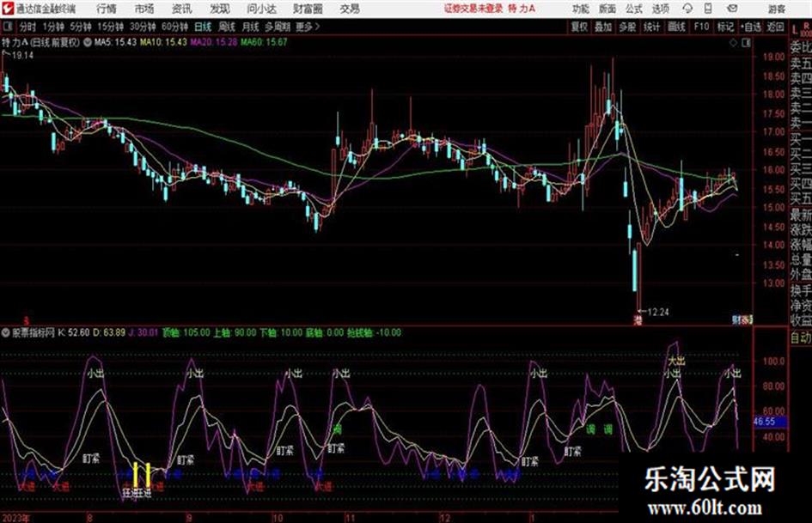The width and height of the screenshot is (812, 523).
Task: Open the 资讯 menu
Action: coord(181,9)
